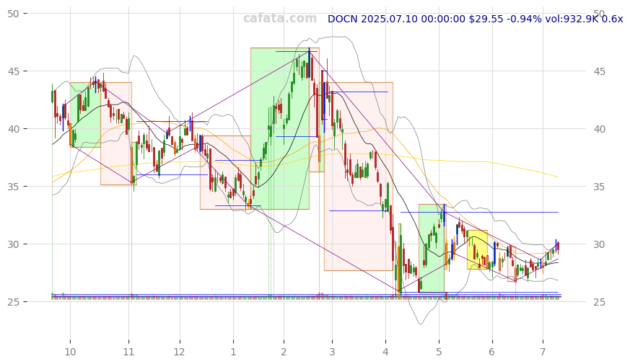Click the candlestick peak near 47 in February
This screenshot has height=364, width=630.
[x=309, y=64]
